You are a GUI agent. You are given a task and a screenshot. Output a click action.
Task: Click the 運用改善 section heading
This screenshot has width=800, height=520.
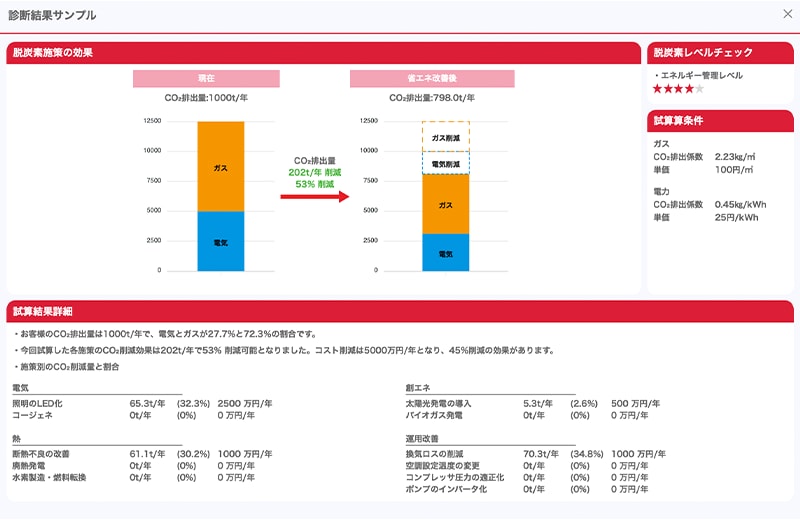422,439
